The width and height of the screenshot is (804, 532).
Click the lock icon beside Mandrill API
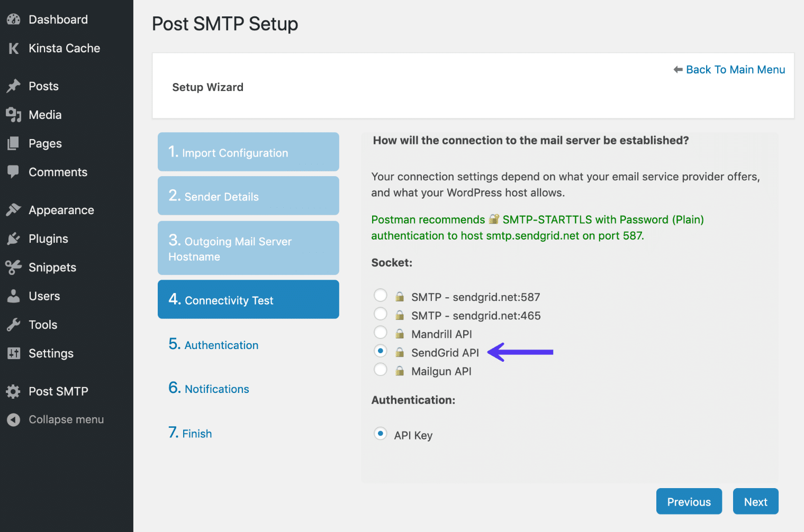(x=400, y=334)
